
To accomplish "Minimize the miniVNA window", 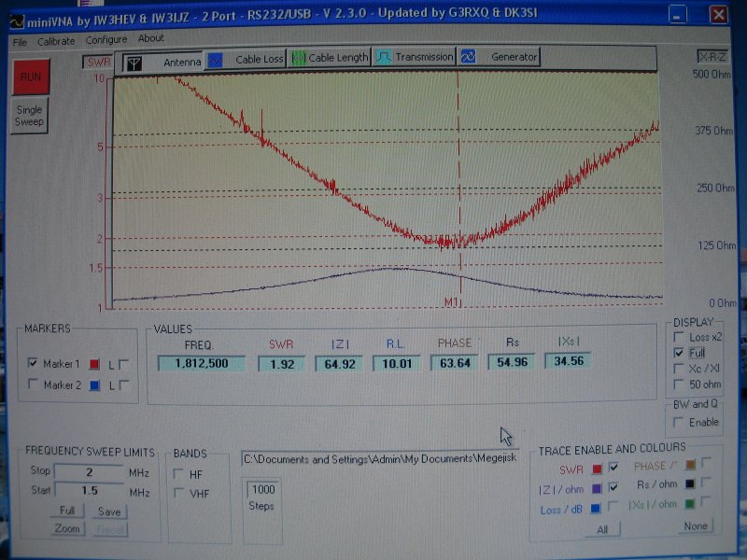I will tap(678, 14).
